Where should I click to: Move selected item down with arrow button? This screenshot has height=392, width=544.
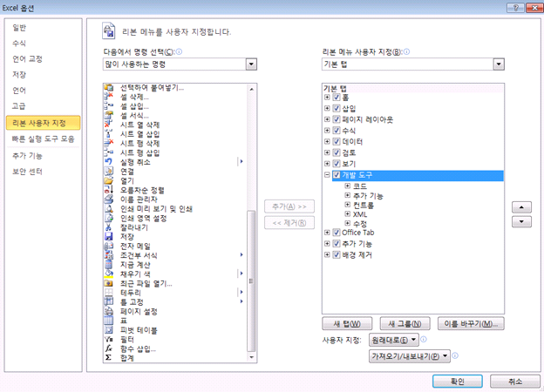pyautogui.click(x=521, y=221)
